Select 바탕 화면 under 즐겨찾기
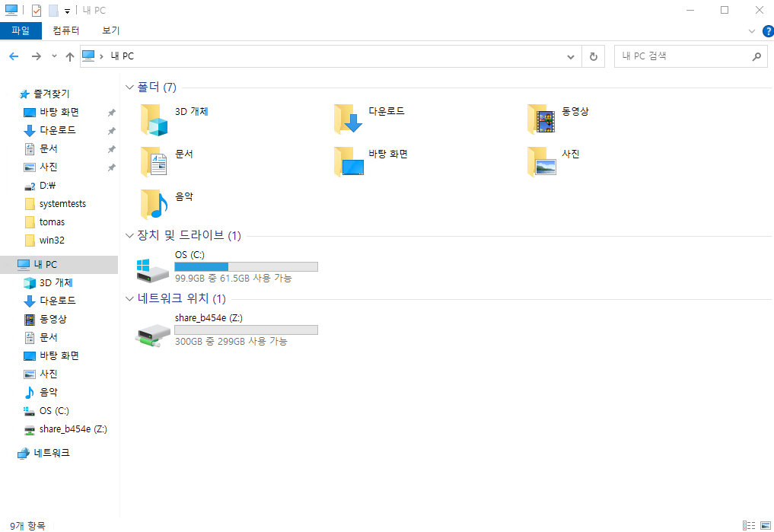 (x=59, y=113)
